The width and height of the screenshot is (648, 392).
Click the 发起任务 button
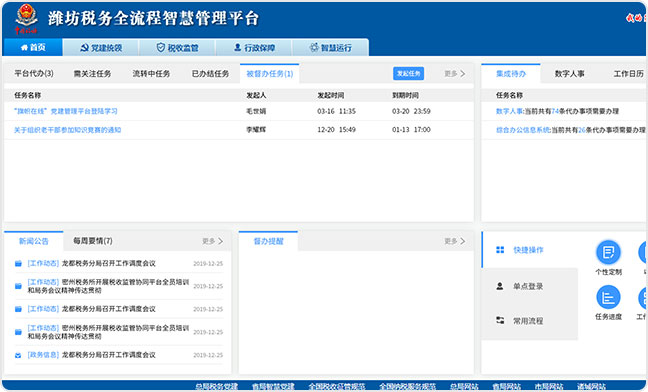[x=408, y=74]
